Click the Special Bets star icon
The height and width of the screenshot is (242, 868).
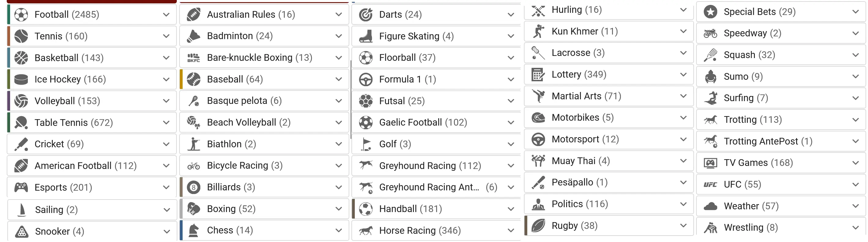pyautogui.click(x=710, y=12)
